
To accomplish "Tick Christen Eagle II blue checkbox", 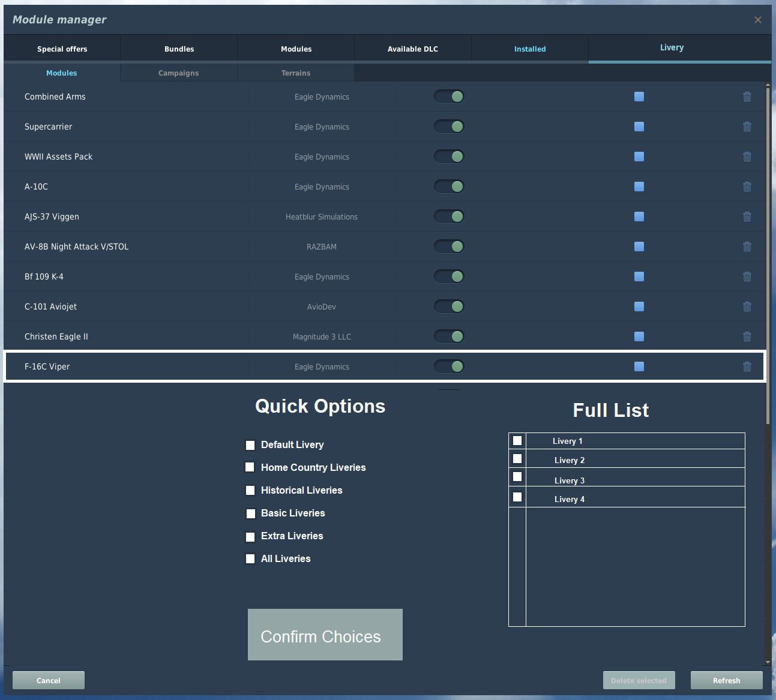I will tap(639, 337).
